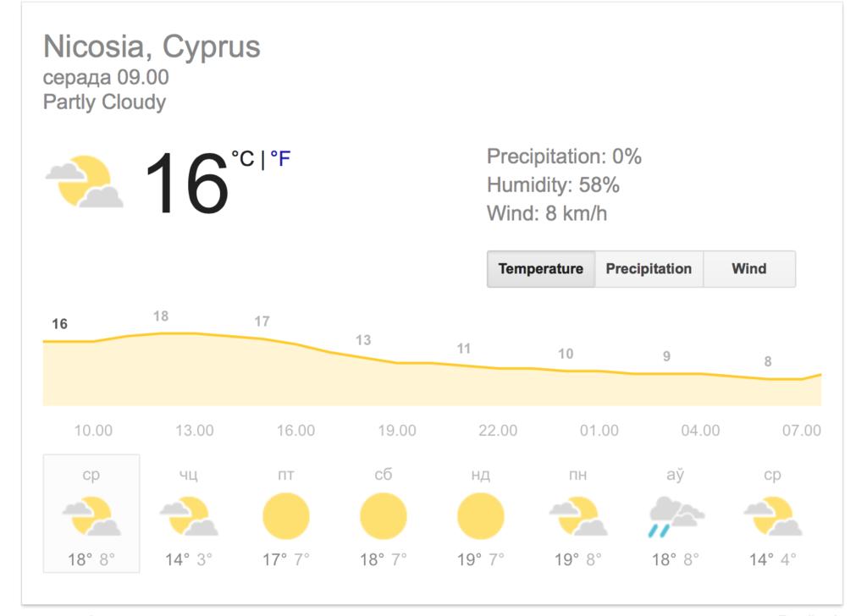This screenshot has height=616, width=867.
Task: Choose the sunny icon for нд
Action: 480,516
